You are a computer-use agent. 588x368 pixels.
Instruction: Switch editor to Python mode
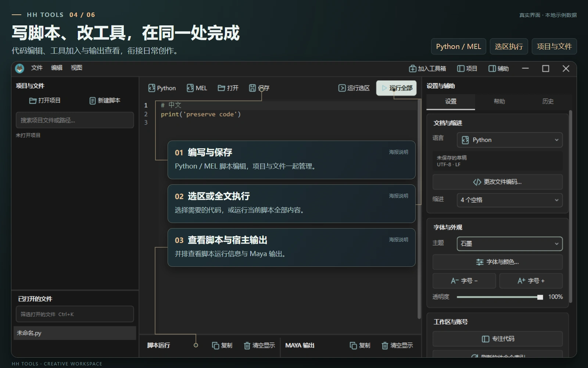tap(162, 88)
